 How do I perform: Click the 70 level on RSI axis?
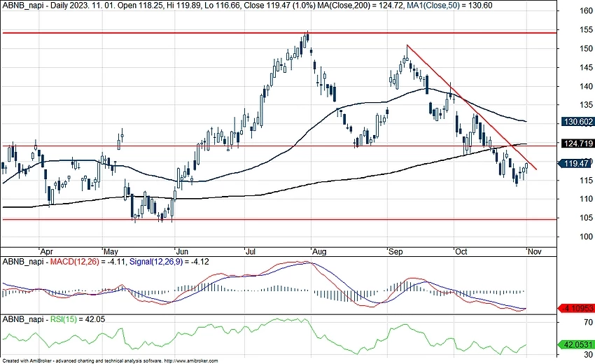(589, 322)
